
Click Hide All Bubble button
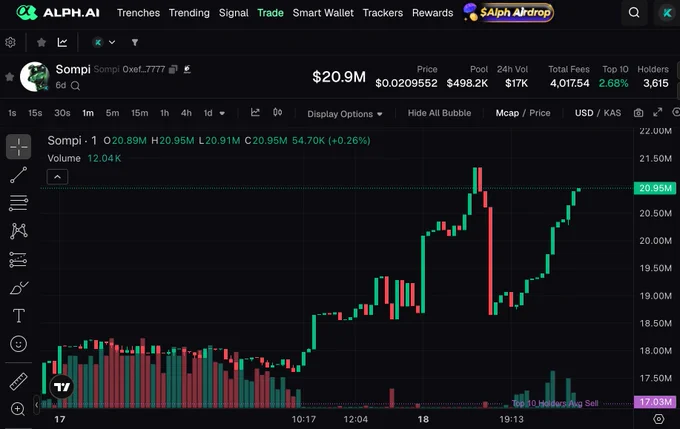tap(439, 113)
